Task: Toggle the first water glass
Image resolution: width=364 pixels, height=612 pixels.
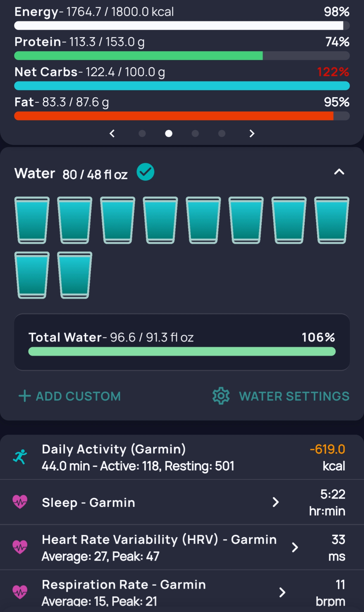Action: pos(32,220)
